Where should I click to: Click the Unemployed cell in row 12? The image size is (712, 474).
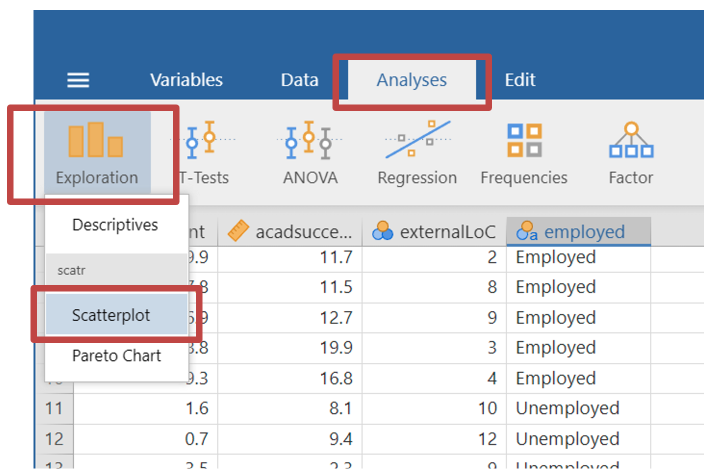point(567,439)
